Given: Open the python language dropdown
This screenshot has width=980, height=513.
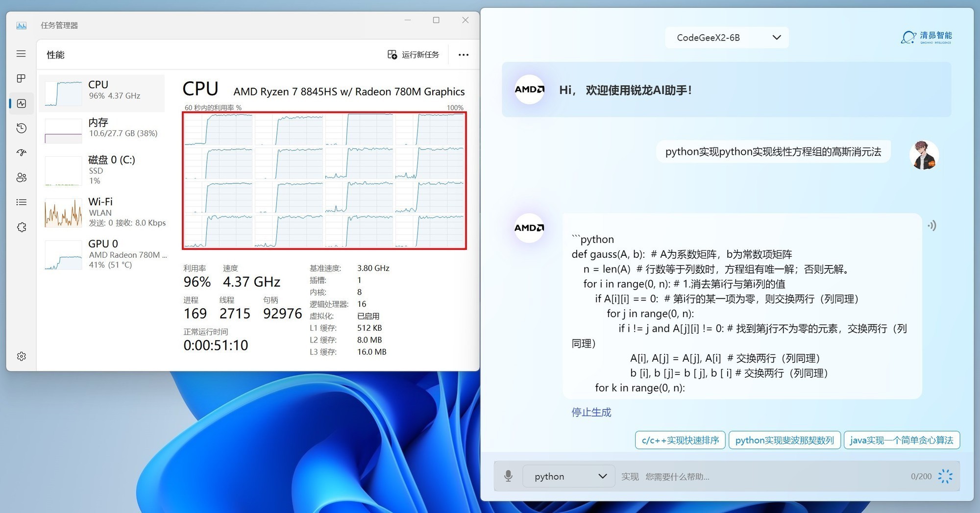Looking at the screenshot, I should click(x=569, y=476).
